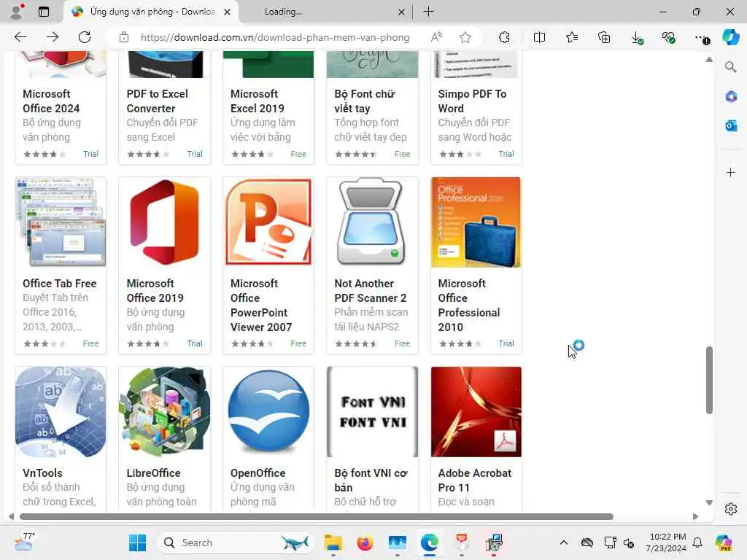Open the PowerPoint Viewer 2007 image
Viewport: 747px width, 560px height.
268,222
